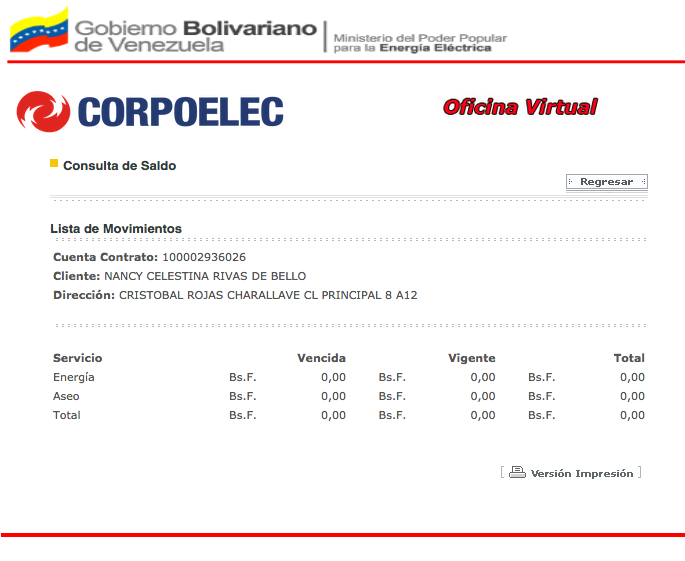Open the Versión Impresión link

(x=581, y=474)
